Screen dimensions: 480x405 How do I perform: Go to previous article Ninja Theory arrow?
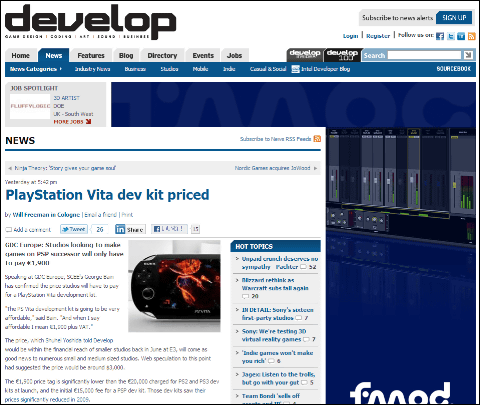10,168
